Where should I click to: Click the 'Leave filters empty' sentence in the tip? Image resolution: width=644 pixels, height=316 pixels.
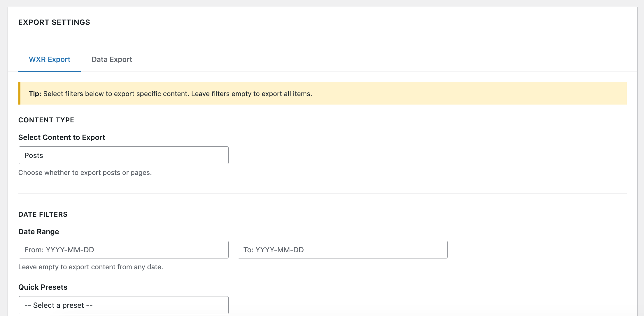click(x=251, y=94)
